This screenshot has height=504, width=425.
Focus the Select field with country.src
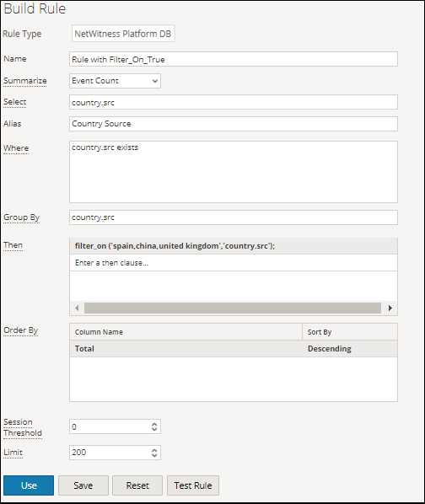[234, 102]
